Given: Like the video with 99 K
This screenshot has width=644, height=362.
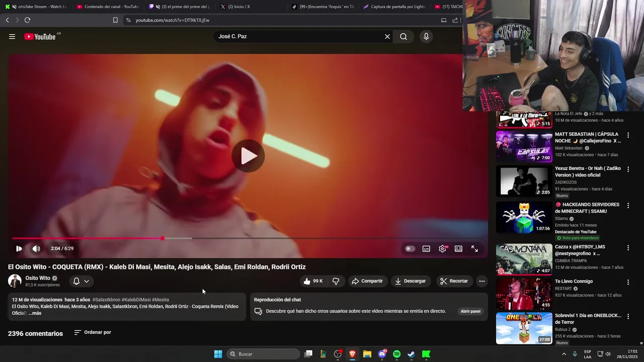Looking at the screenshot, I should tap(313, 281).
